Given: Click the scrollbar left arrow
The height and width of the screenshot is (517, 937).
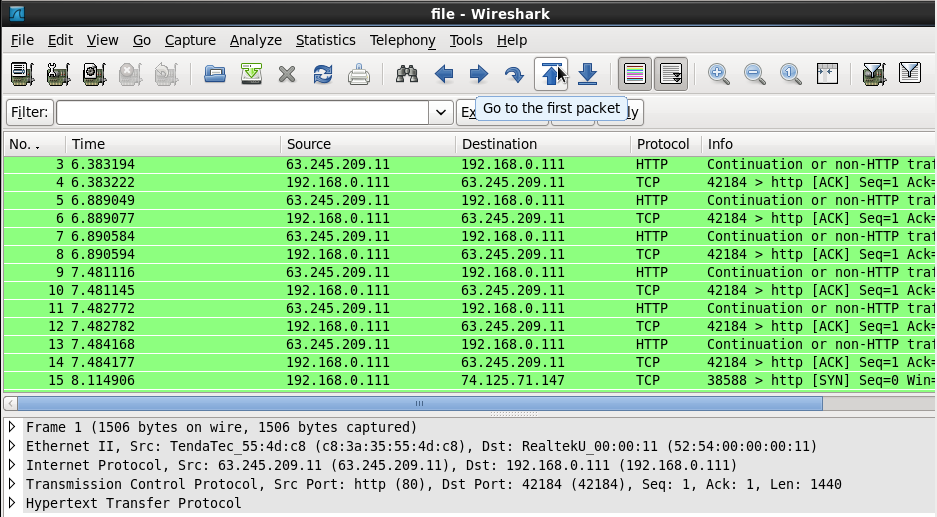Looking at the screenshot, I should pyautogui.click(x=10, y=403).
